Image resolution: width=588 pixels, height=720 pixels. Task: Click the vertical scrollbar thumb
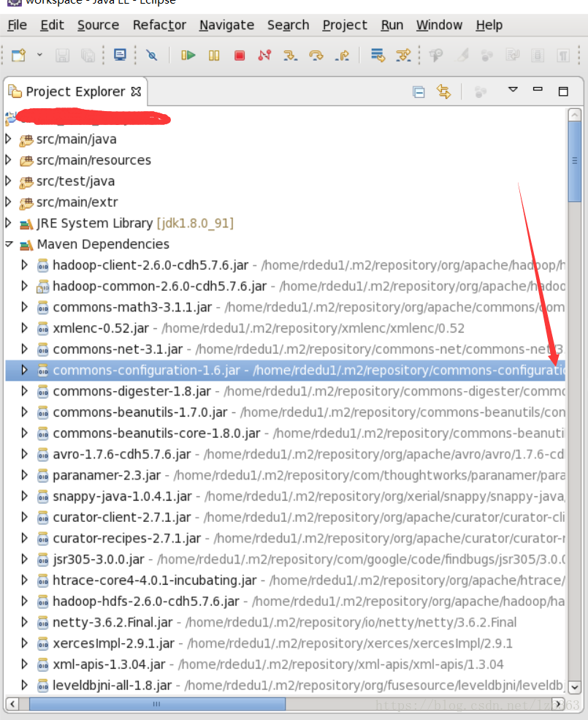tap(575, 161)
